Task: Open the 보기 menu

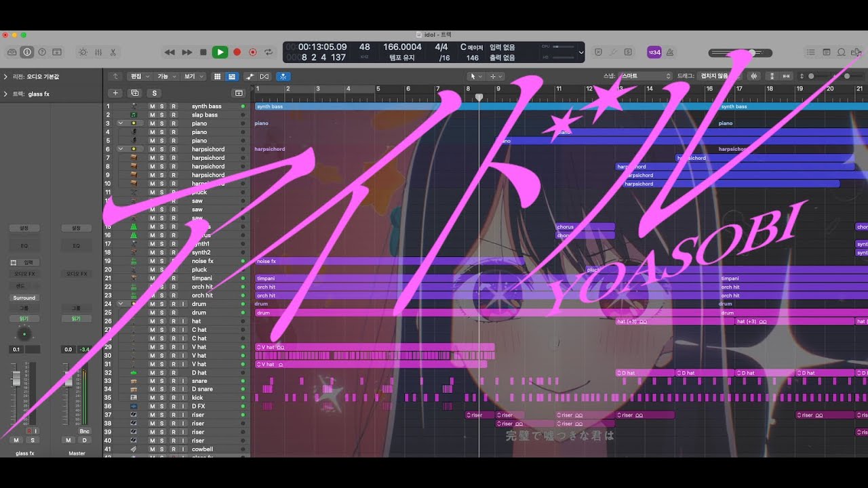Action: (x=193, y=77)
